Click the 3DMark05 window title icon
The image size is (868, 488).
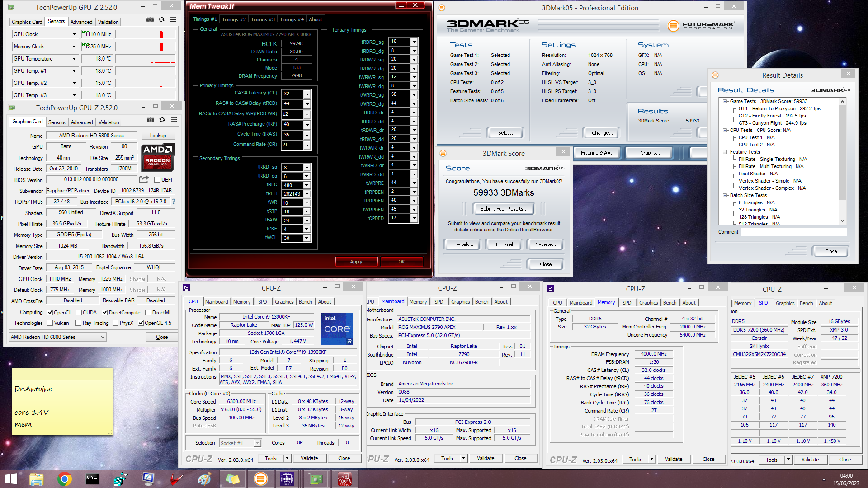coord(442,8)
